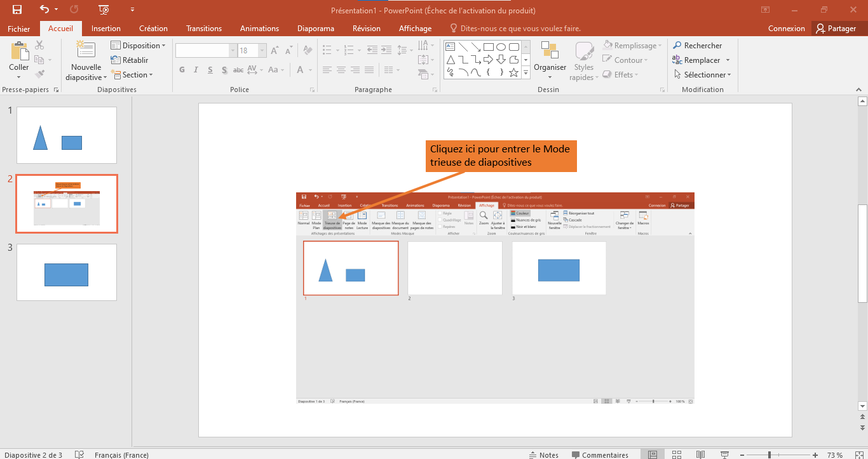Click the Undo arrow icon
The height and width of the screenshot is (459, 868).
(44, 10)
